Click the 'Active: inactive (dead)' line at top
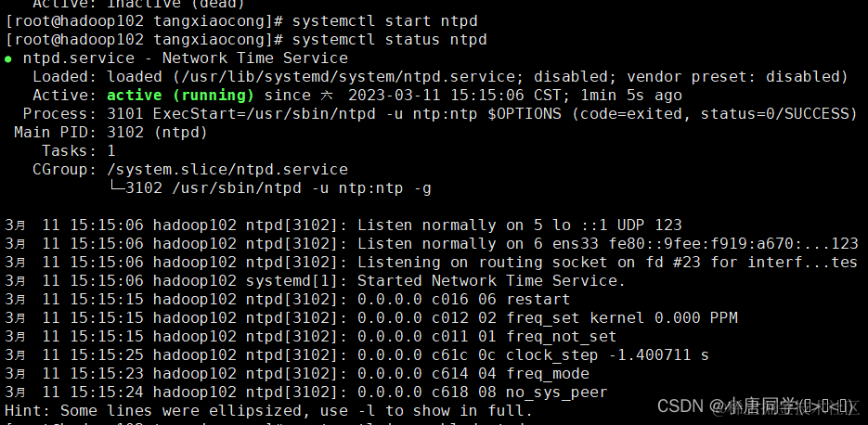Image resolution: width=868 pixels, height=425 pixels. tap(138, 5)
